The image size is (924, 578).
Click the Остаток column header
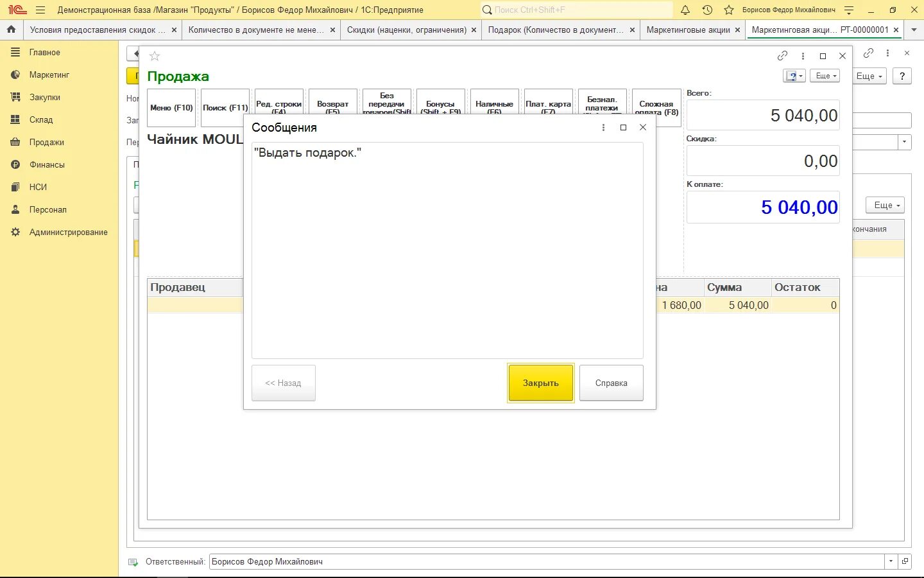(805, 287)
